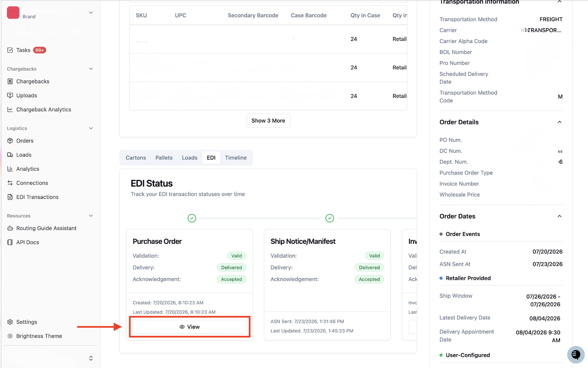Click the Purchase Order green check marker
The image size is (588, 368).
click(x=192, y=218)
